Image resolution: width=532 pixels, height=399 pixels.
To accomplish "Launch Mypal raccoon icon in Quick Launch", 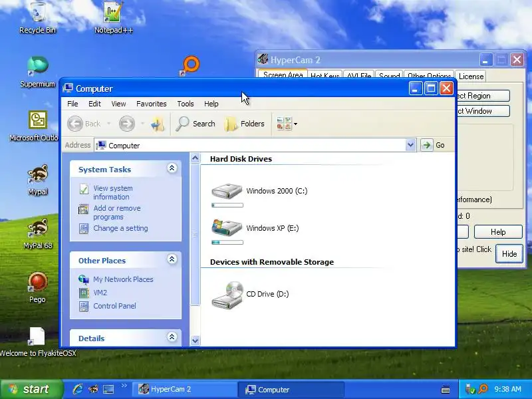I will tap(93, 389).
